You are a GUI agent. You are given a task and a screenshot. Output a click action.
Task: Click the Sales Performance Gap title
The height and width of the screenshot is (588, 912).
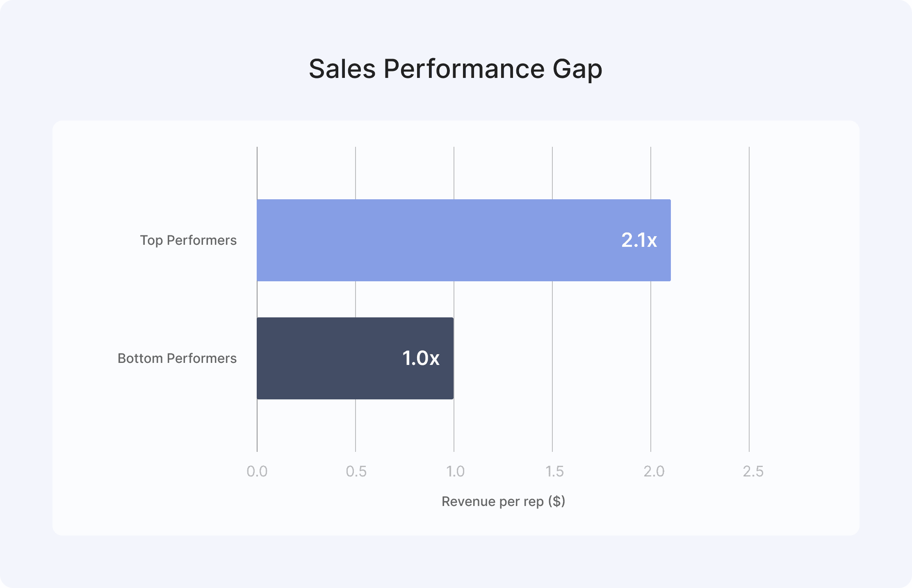(x=456, y=68)
